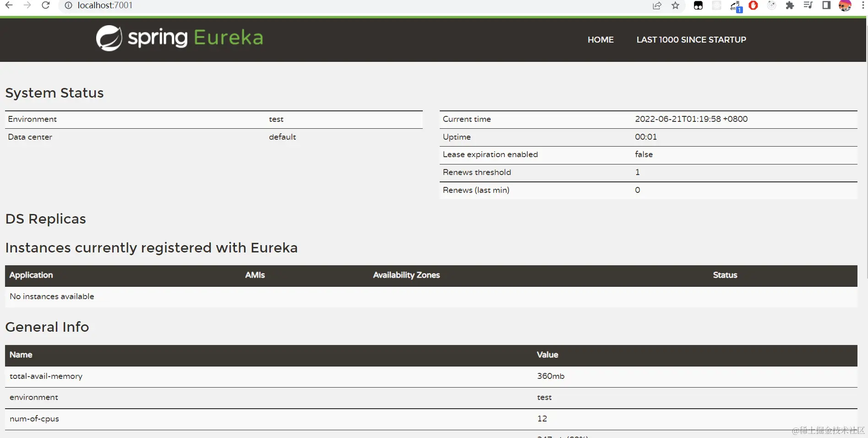Click the Value column header in General Info
The width and height of the screenshot is (868, 438).
coord(547,355)
